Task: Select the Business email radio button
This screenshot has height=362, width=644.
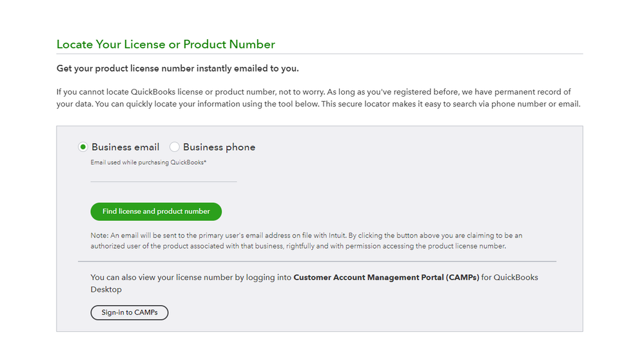Action: (x=83, y=147)
